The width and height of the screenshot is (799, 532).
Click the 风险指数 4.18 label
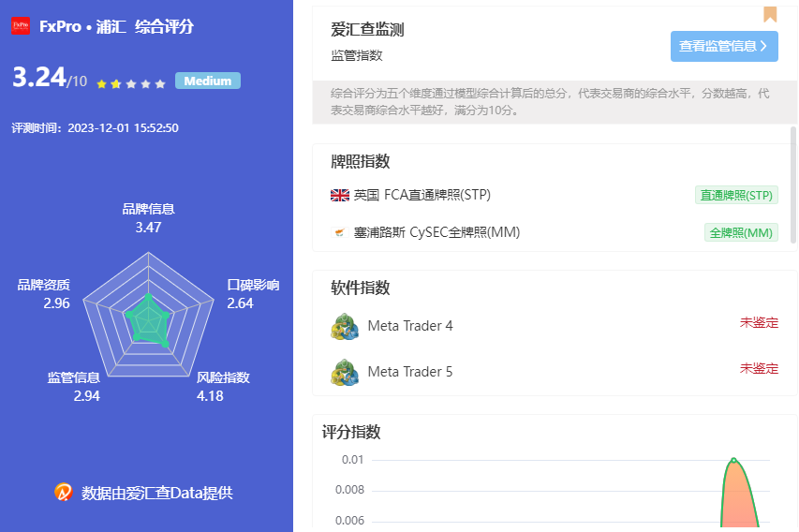coord(223,386)
